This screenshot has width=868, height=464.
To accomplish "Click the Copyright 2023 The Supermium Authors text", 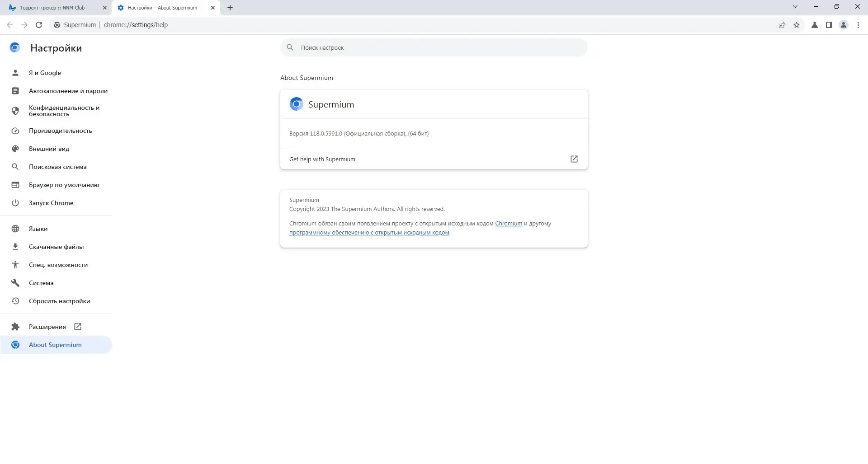I will tap(367, 209).
